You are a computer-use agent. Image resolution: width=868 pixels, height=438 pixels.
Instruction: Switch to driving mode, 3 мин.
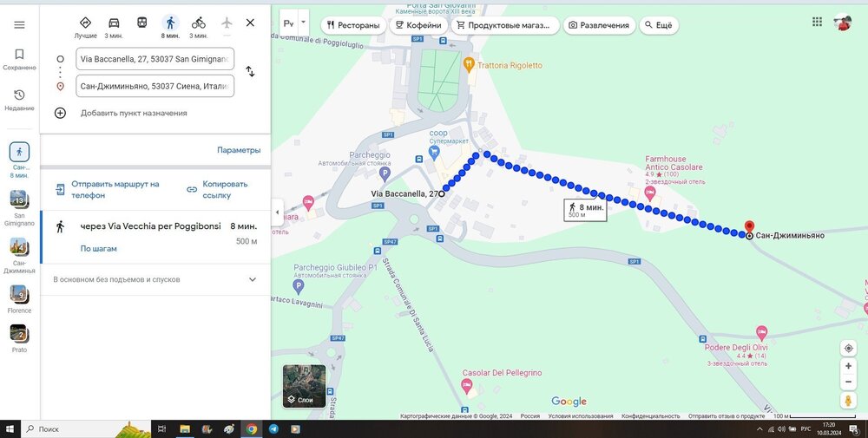pyautogui.click(x=114, y=27)
